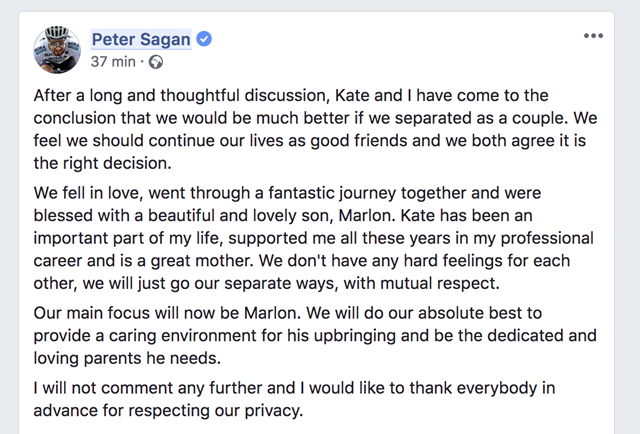This screenshot has height=434, width=640.
Task: Open Peter Sagan's profile picture
Action: (58, 49)
